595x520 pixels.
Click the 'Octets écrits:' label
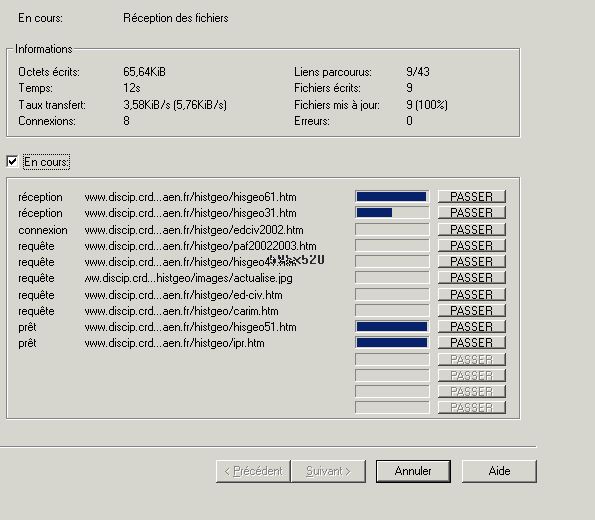pyautogui.click(x=49, y=72)
